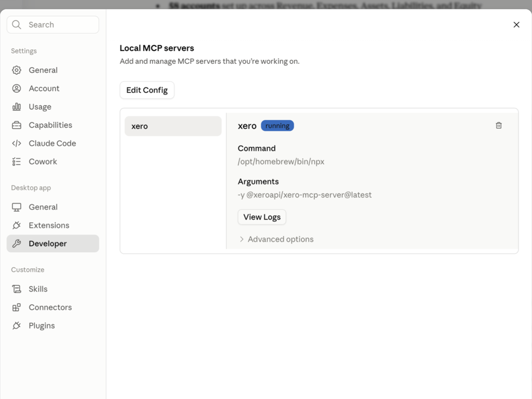The height and width of the screenshot is (399, 532).
Task: Click the Developer wrench icon
Action: coord(17,244)
